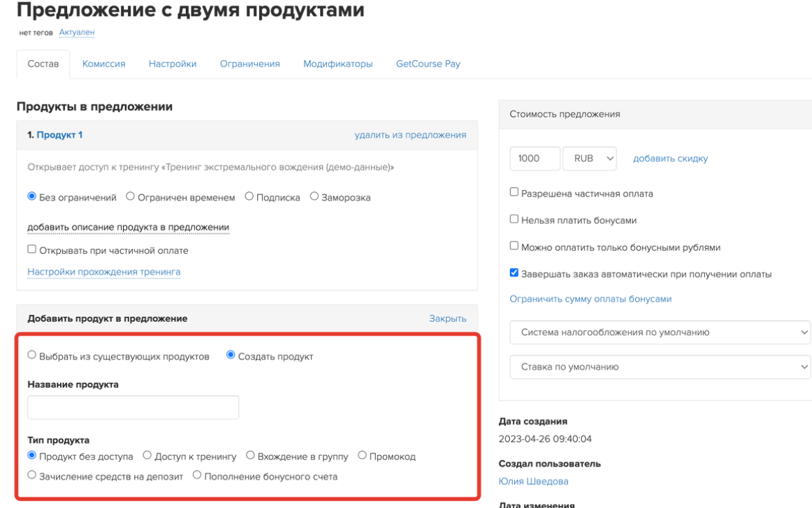This screenshot has height=508, width=812.
Task: Choose the Заморозка radio option
Action: pos(314,196)
